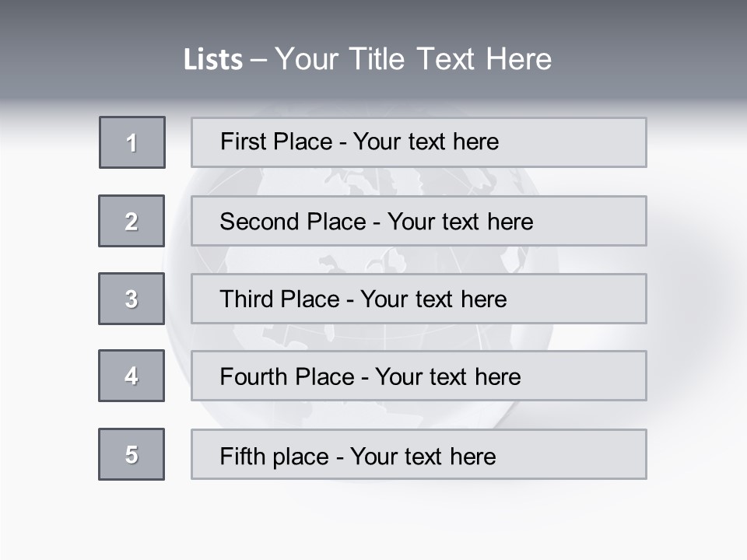Select the number 1 box

132,142
